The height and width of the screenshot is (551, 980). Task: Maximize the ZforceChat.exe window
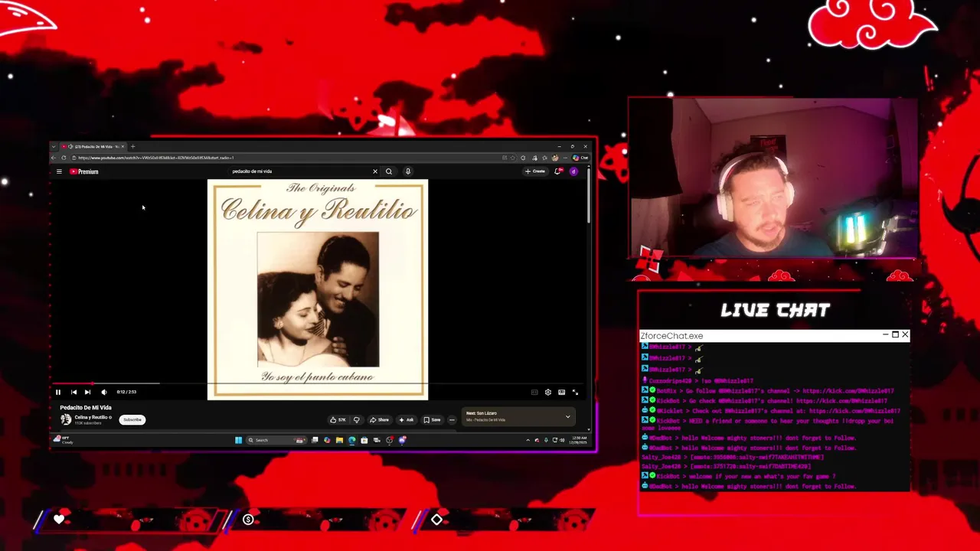click(895, 334)
